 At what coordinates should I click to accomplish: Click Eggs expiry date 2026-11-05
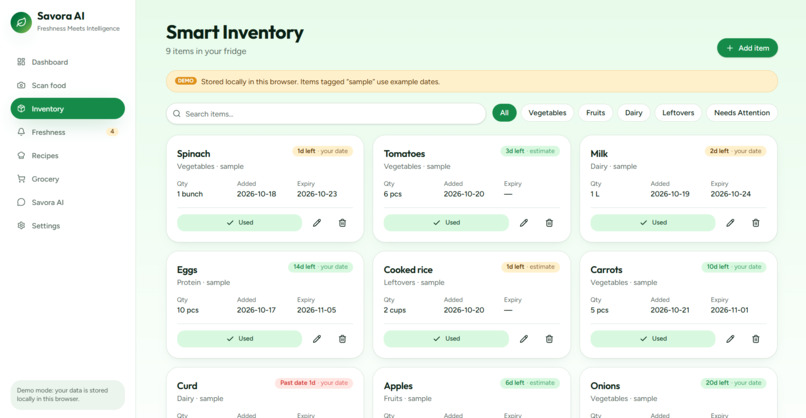(317, 310)
